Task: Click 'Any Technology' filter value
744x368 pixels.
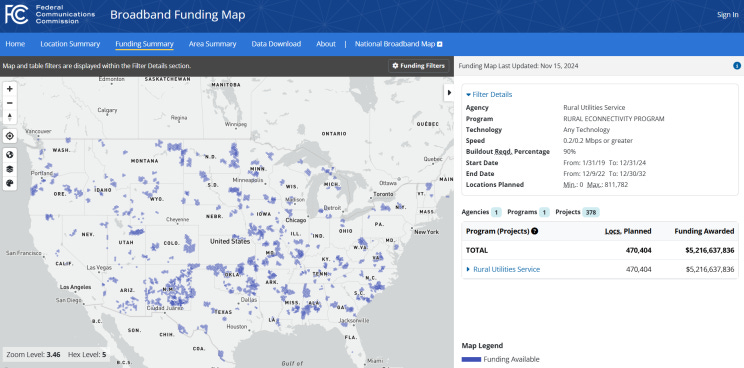Action: (x=586, y=129)
